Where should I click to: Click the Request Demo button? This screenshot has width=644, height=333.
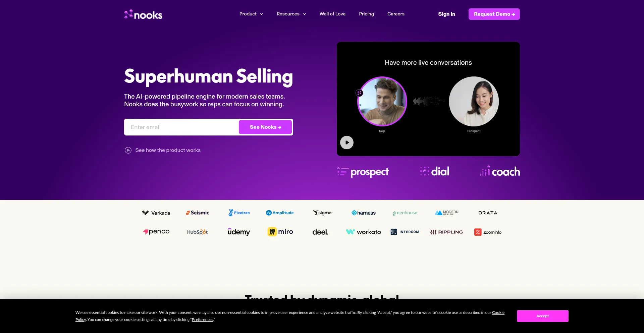[494, 14]
